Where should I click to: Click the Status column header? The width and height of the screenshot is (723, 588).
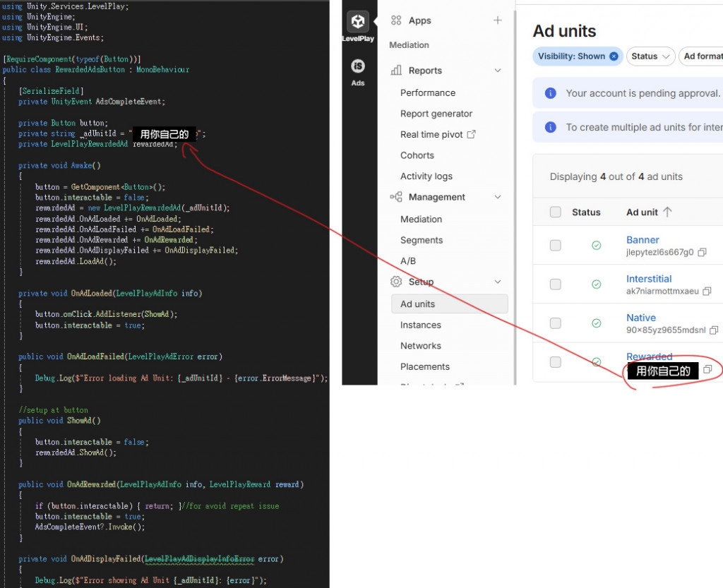pos(586,212)
